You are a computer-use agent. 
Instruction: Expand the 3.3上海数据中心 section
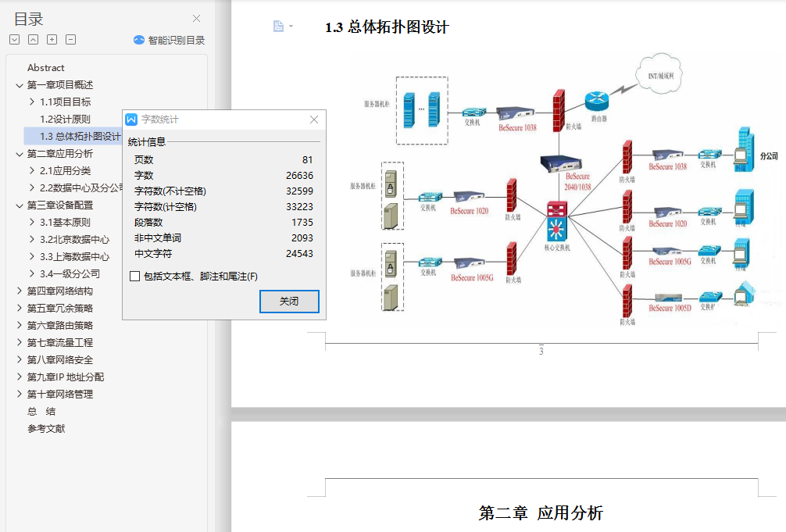click(x=32, y=256)
